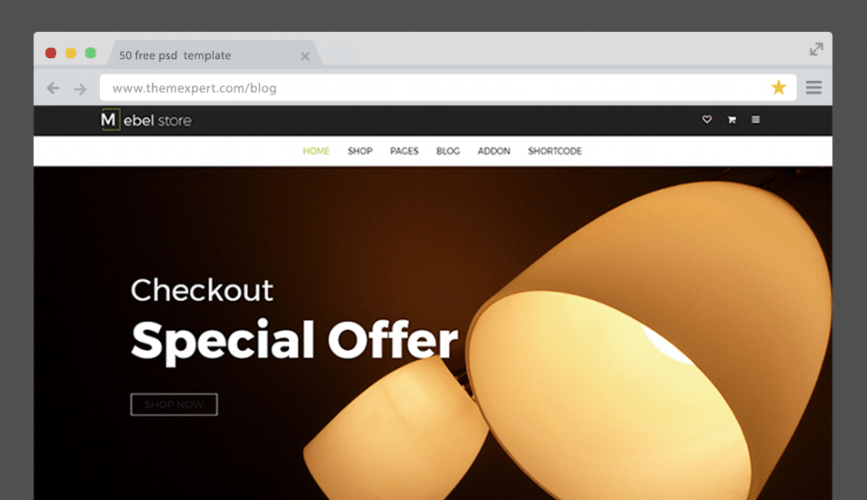The height and width of the screenshot is (500, 867).
Task: Click the Mebel store logo
Action: (147, 120)
